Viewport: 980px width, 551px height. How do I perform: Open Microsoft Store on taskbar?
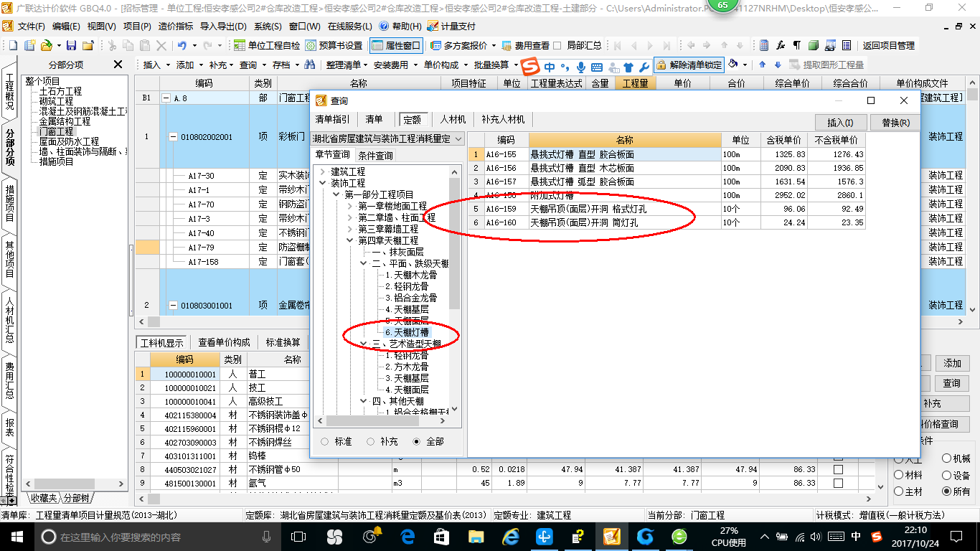click(441, 536)
